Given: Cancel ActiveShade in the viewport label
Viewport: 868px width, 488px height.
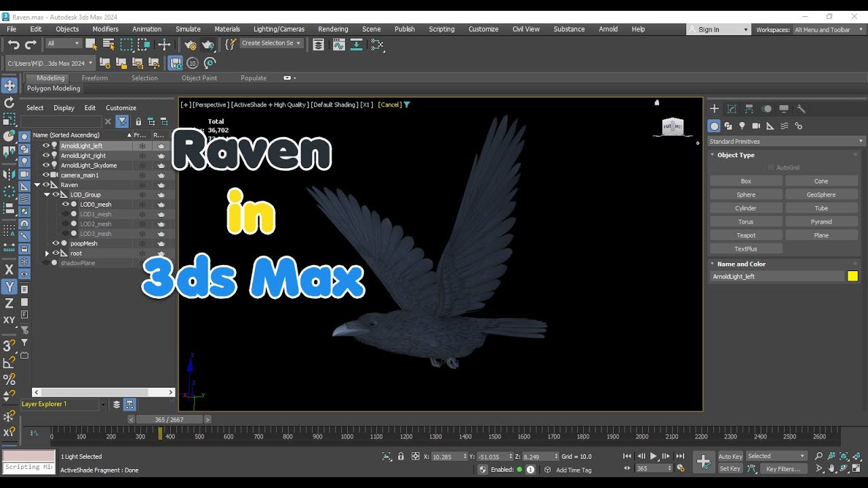Looking at the screenshot, I should point(390,105).
